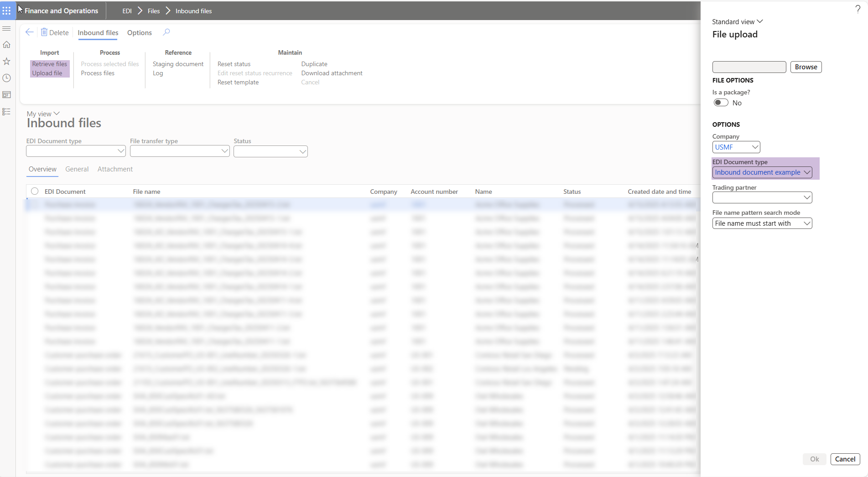The height and width of the screenshot is (477, 868).
Task: Open Favorites star icon
Action: tap(7, 61)
